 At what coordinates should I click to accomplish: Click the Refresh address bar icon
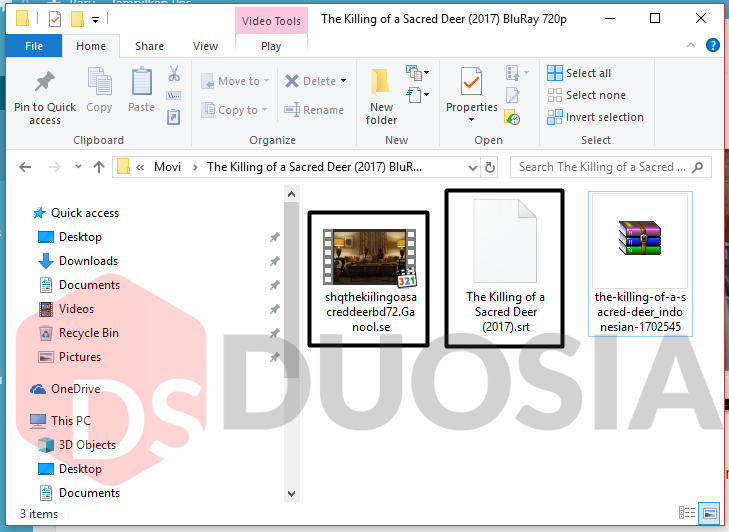click(490, 167)
